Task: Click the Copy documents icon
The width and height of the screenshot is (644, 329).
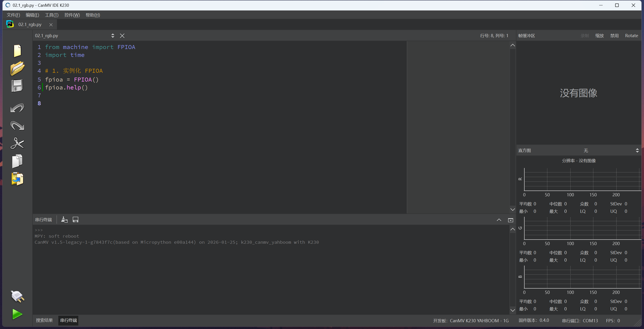Action: [x=17, y=161]
